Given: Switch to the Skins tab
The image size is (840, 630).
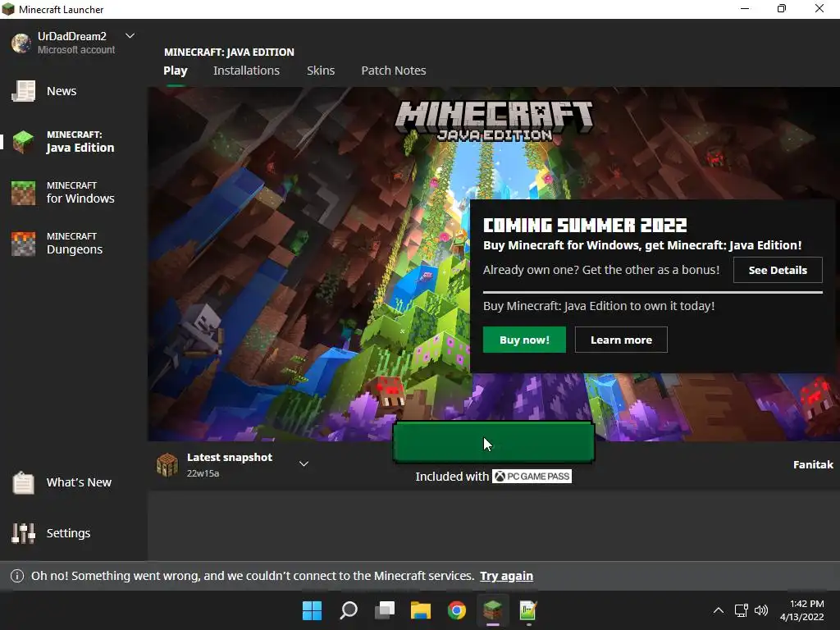Looking at the screenshot, I should [321, 71].
